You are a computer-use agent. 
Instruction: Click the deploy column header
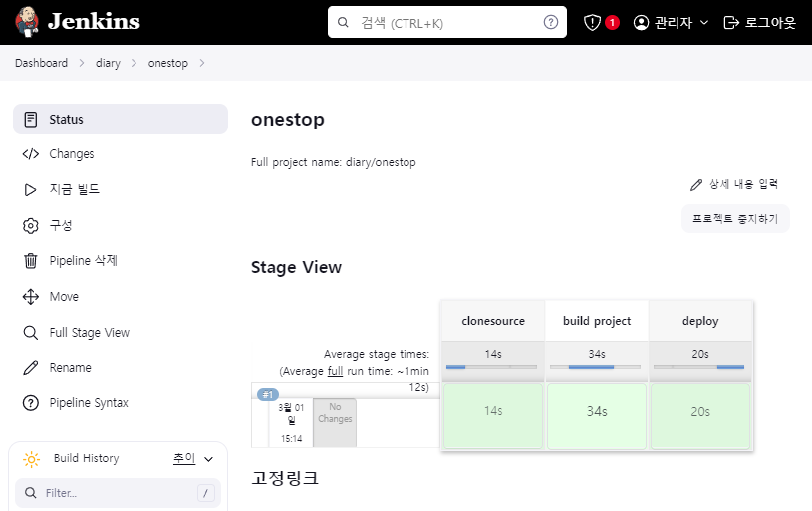(x=700, y=321)
